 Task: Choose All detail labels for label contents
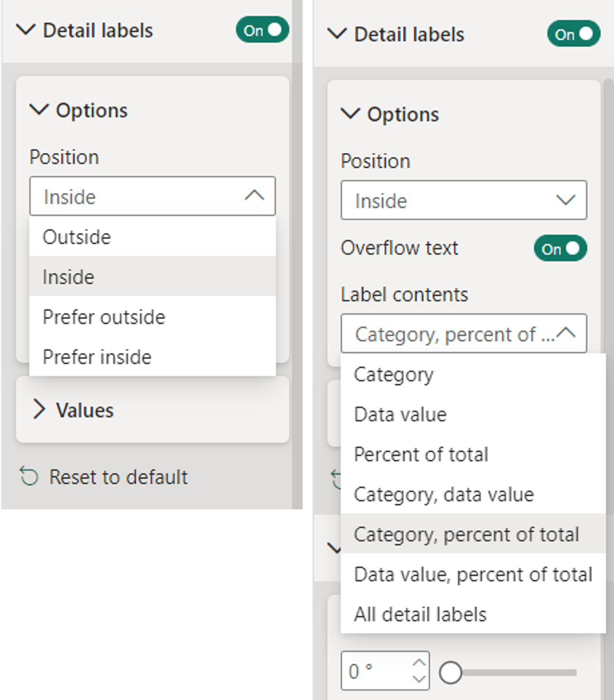[x=420, y=614]
